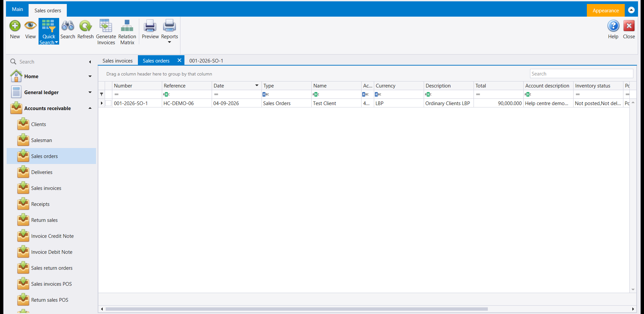This screenshot has height=314, width=644.
Task: Expand the Home section arrow
Action: pyautogui.click(x=90, y=77)
